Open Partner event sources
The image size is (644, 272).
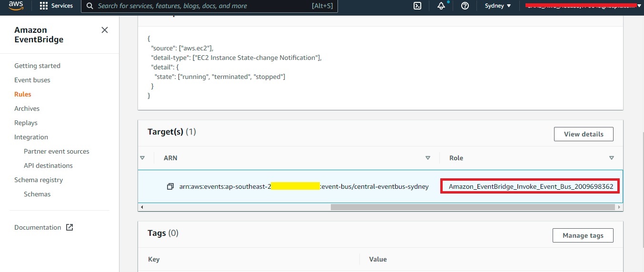(x=57, y=151)
